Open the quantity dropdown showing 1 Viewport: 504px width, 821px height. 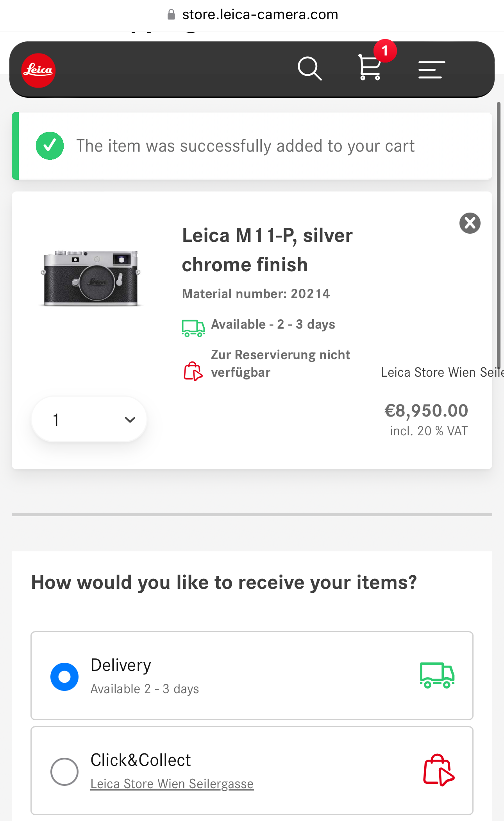89,419
